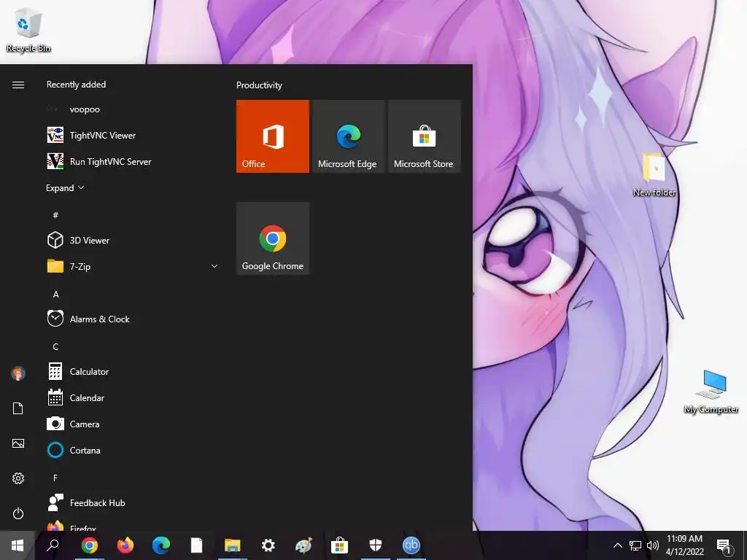Open Settings gear on taskbar
This screenshot has width=747, height=560.
[x=268, y=545]
